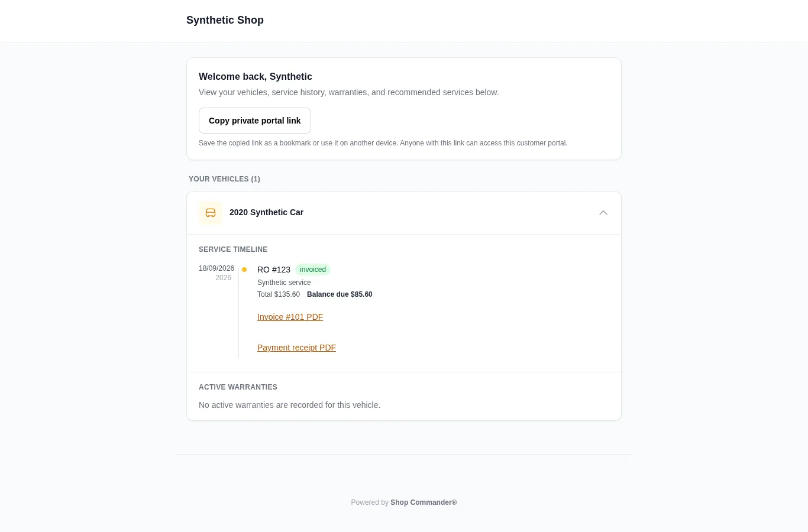Click the SERVICE TIMELINE section heading

click(233, 249)
